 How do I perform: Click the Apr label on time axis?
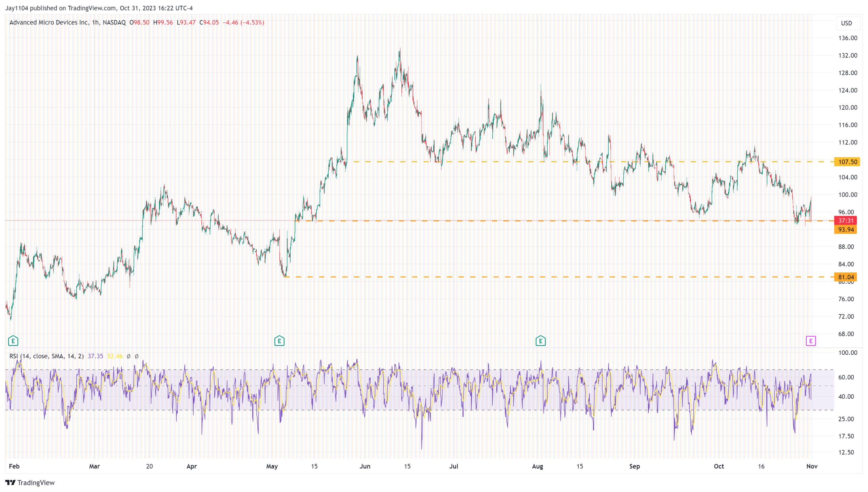coord(192,466)
